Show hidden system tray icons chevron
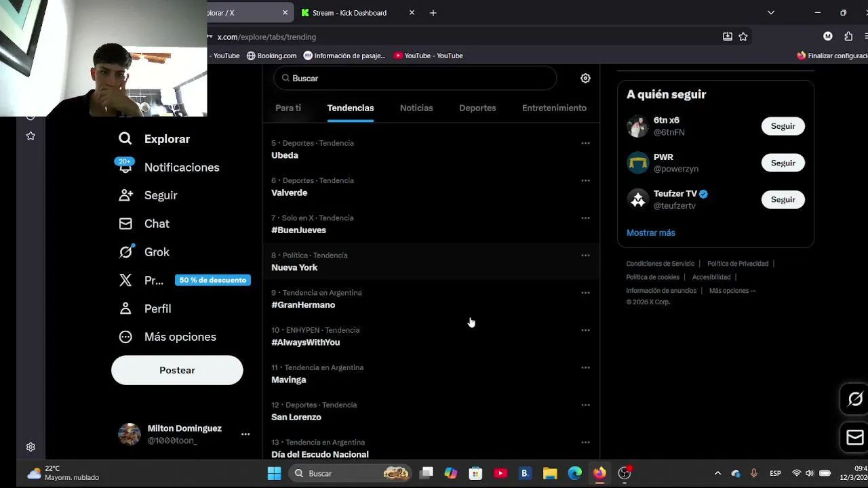Screen dimensions: 868x488 [x=717, y=473]
